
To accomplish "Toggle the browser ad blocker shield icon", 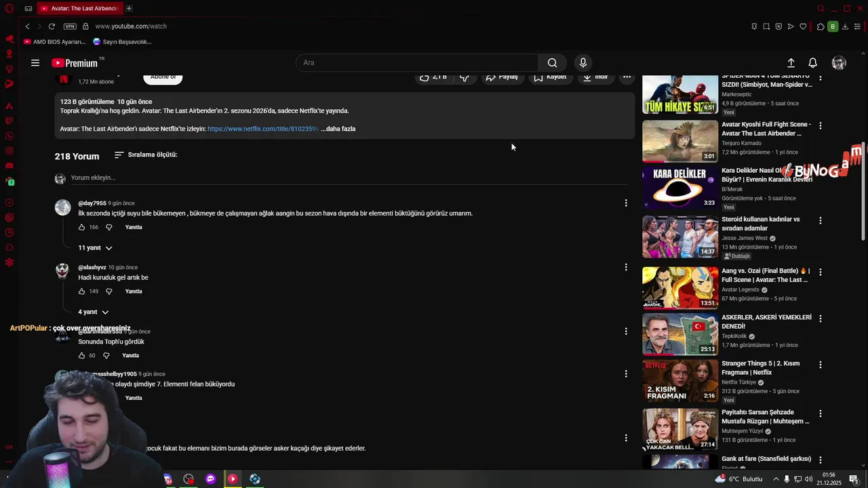I will tap(778, 26).
